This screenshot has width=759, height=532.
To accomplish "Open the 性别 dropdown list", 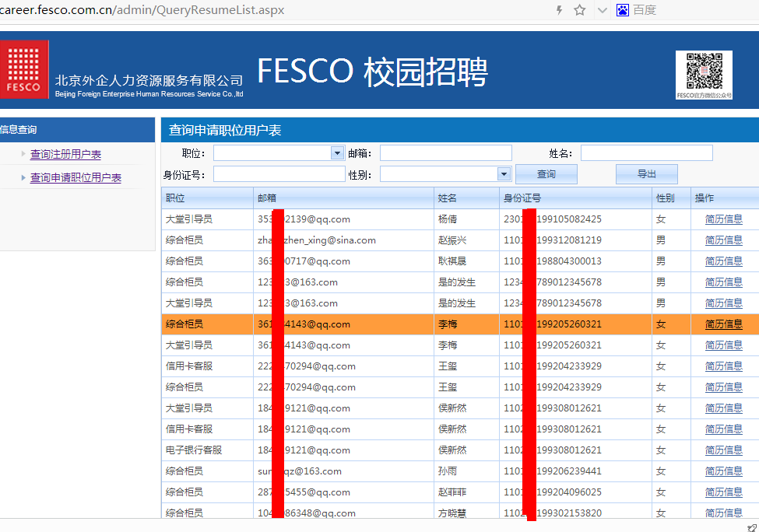I will [x=504, y=174].
